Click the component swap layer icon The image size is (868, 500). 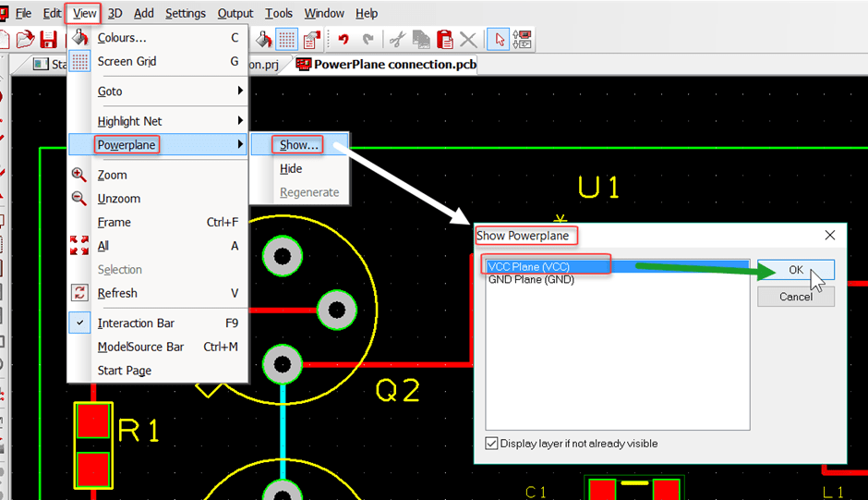(522, 40)
